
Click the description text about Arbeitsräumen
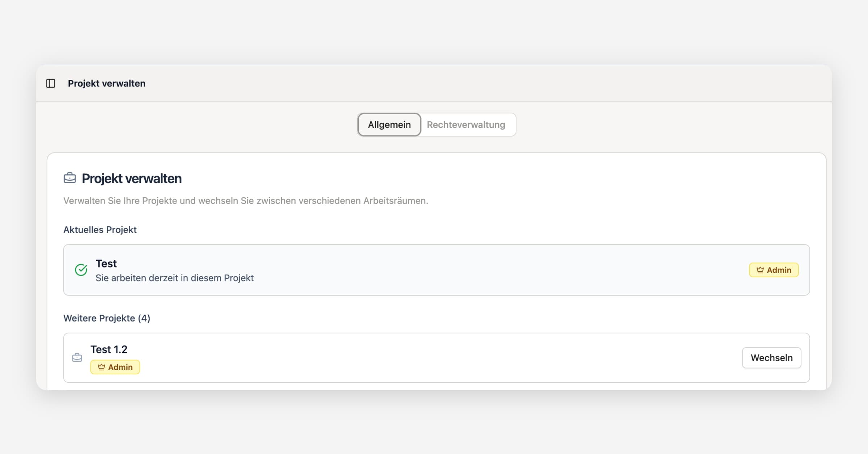[x=246, y=201]
